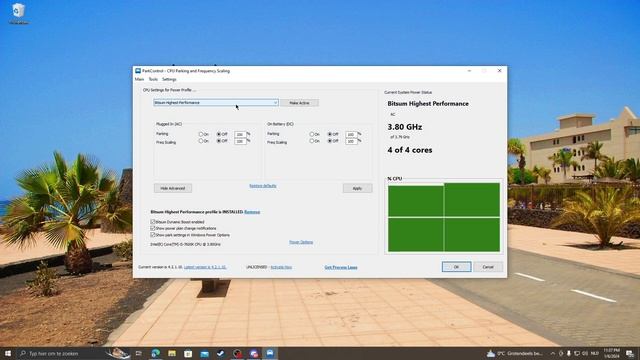640x360 pixels.
Task: Click the Remove profile link
Action: [252, 212]
